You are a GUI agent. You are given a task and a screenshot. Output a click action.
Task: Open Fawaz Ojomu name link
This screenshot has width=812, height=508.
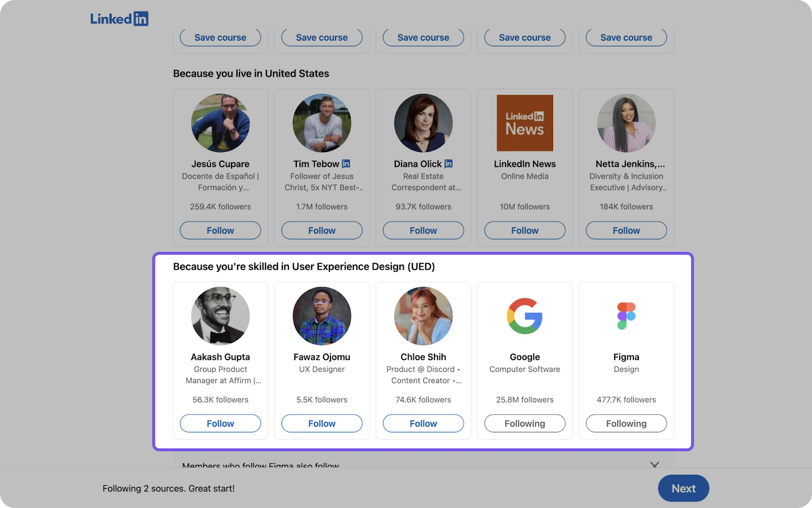pos(322,357)
